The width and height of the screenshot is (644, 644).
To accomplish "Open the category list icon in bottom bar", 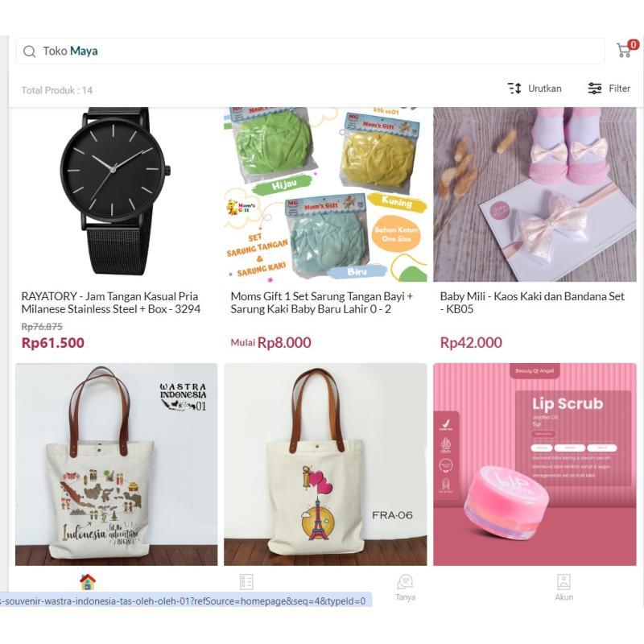I will point(246,582).
